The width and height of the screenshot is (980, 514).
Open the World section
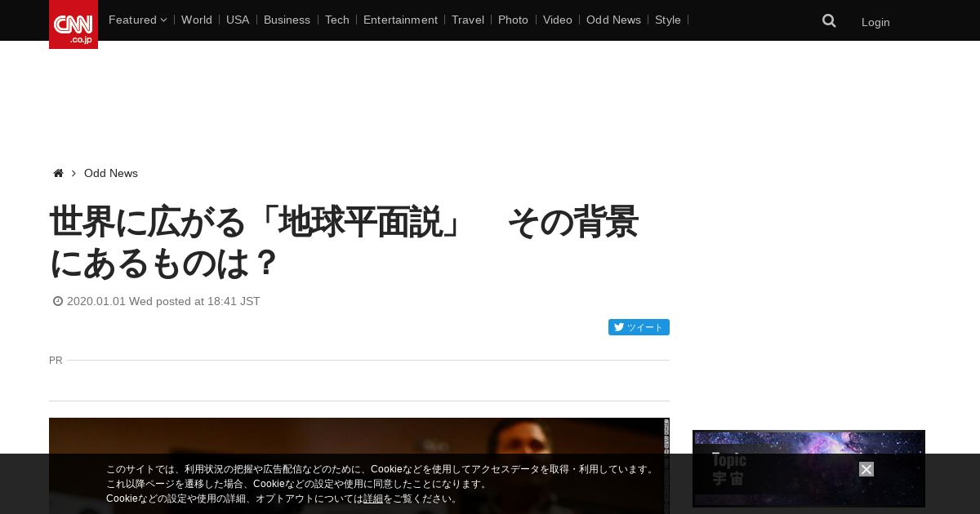pyautogui.click(x=197, y=20)
